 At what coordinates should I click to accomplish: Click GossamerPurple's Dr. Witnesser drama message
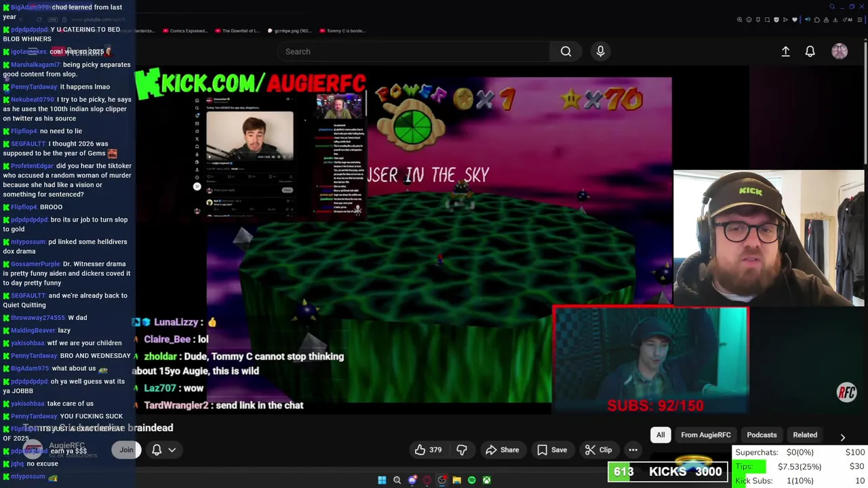click(x=66, y=273)
